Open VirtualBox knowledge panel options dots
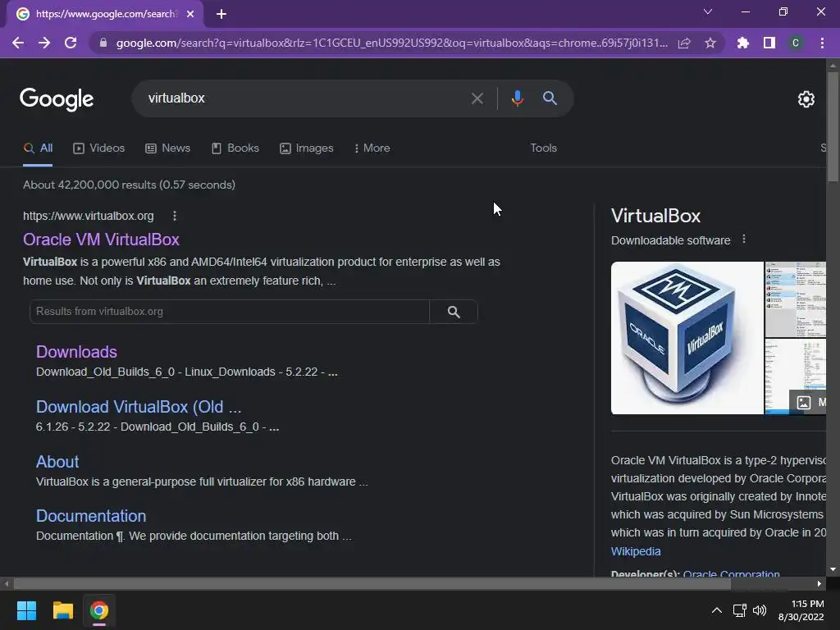The height and width of the screenshot is (630, 840). [x=743, y=239]
